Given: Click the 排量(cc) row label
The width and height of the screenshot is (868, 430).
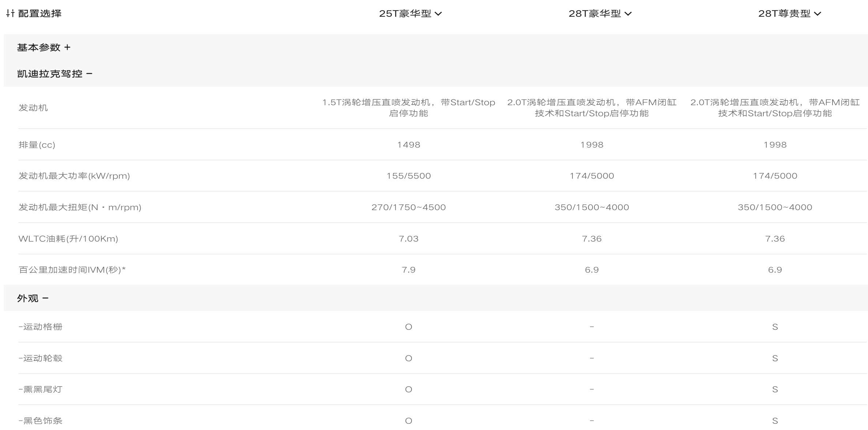Looking at the screenshot, I should tap(37, 145).
